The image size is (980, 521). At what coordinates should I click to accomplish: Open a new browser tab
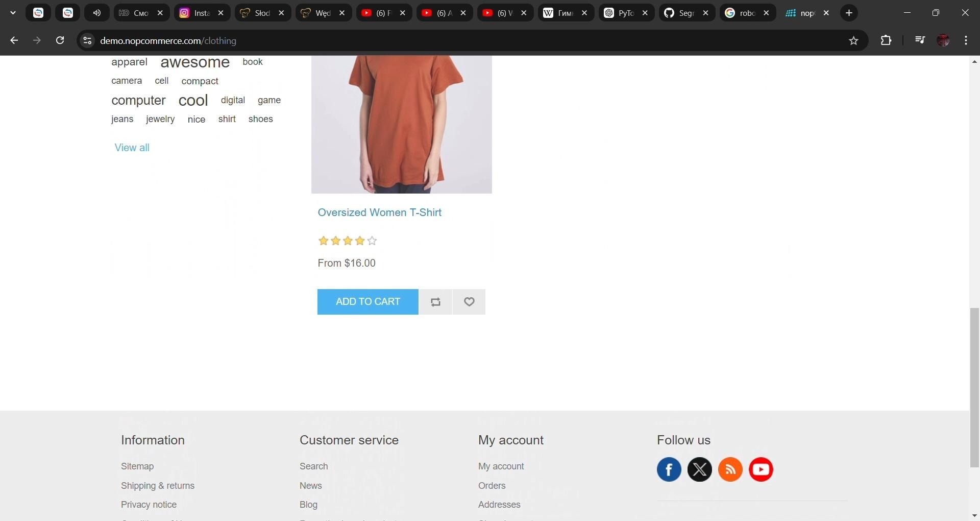tap(849, 13)
